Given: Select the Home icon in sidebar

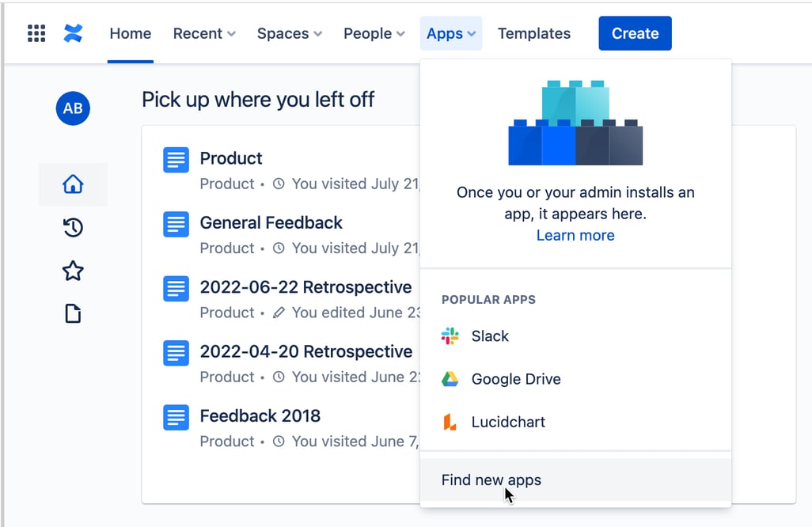Looking at the screenshot, I should [x=73, y=184].
